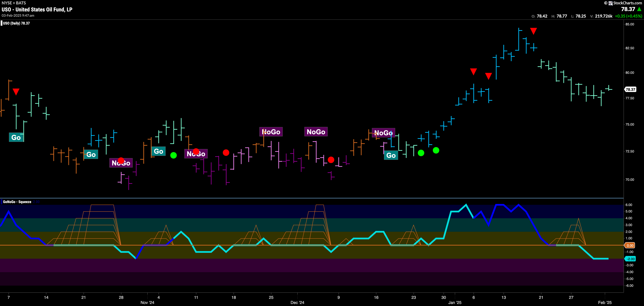The image size is (644, 306).
Task: Click the Feb '25 label on the date axis
Action: pos(605,302)
